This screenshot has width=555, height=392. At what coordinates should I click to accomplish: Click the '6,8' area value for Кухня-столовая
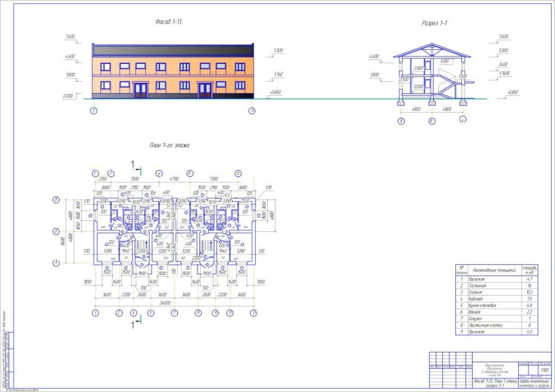pyautogui.click(x=530, y=305)
